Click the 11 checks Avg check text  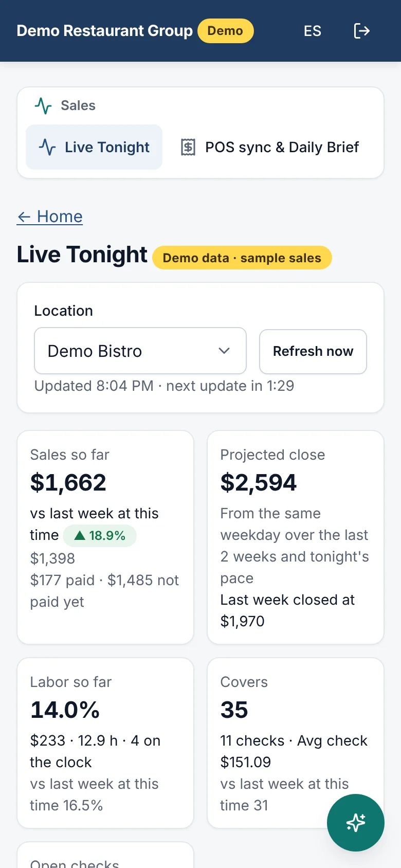click(294, 751)
